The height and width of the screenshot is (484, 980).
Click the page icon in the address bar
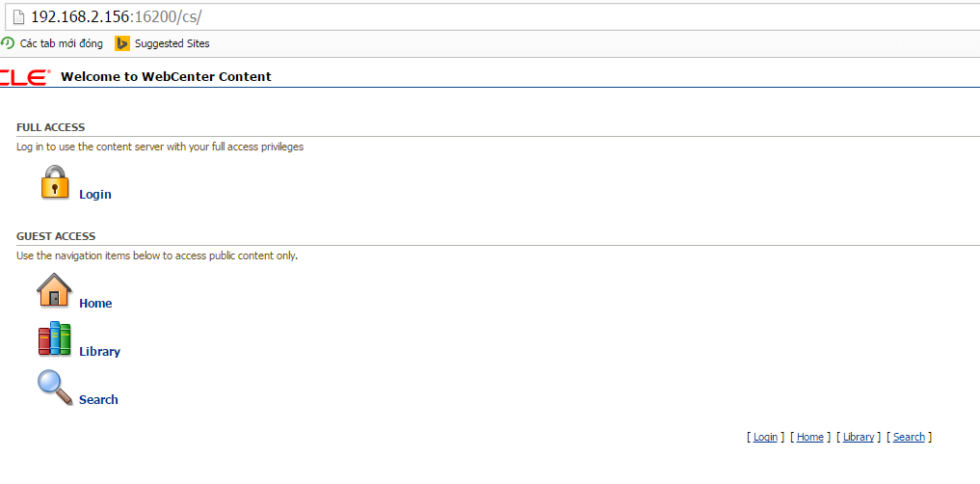[16, 17]
